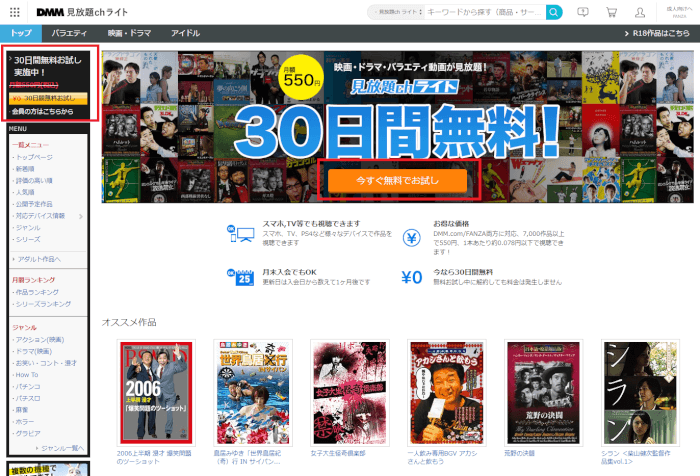Switch to the バラエティ tab
The height and width of the screenshot is (476, 700).
(69, 33)
